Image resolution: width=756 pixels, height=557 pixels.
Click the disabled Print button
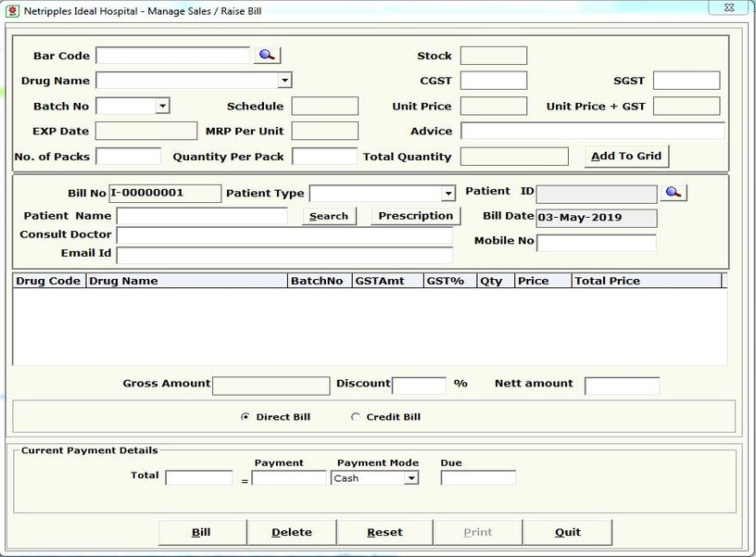478,532
